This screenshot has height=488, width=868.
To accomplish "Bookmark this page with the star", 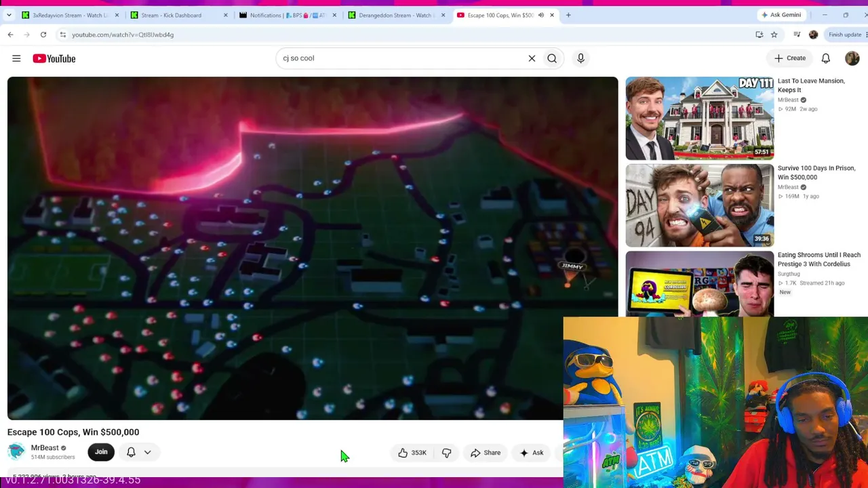I will click(774, 35).
